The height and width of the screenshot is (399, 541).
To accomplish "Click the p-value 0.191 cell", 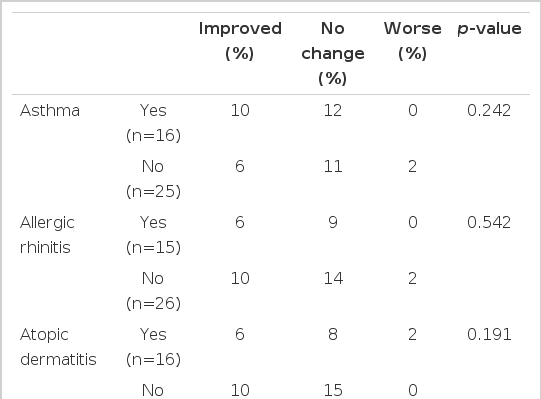I will pyautogui.click(x=489, y=334).
